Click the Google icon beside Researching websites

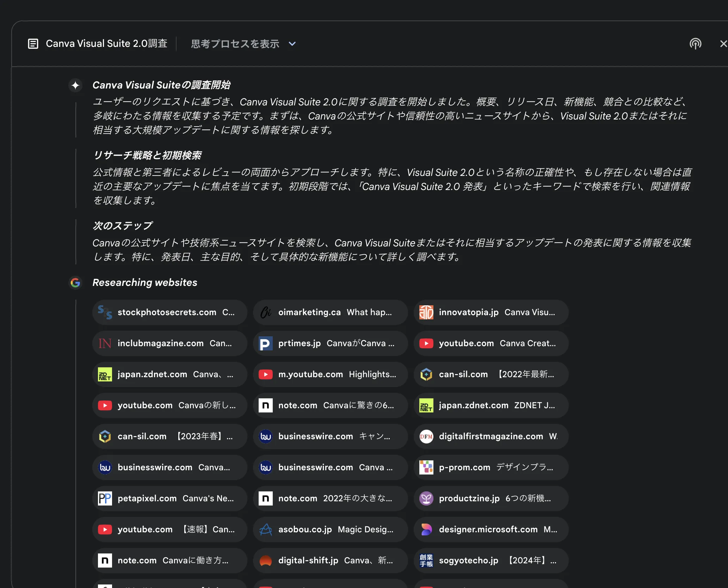coord(75,283)
